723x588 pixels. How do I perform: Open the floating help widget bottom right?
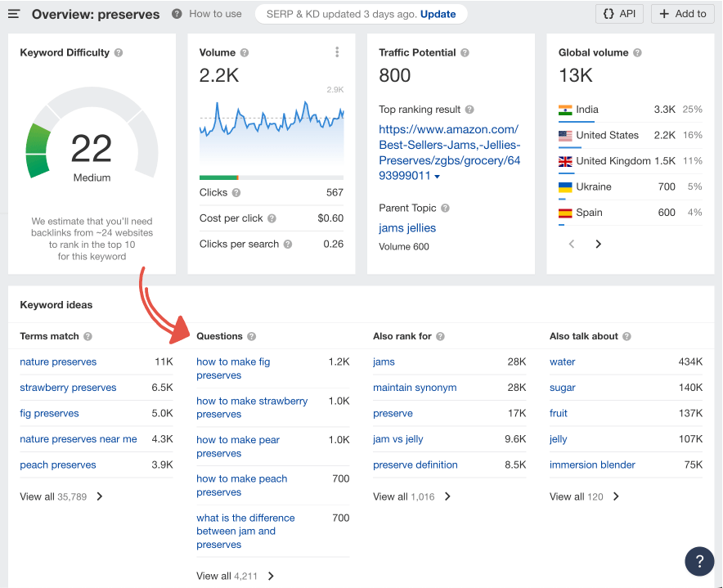coord(699,561)
